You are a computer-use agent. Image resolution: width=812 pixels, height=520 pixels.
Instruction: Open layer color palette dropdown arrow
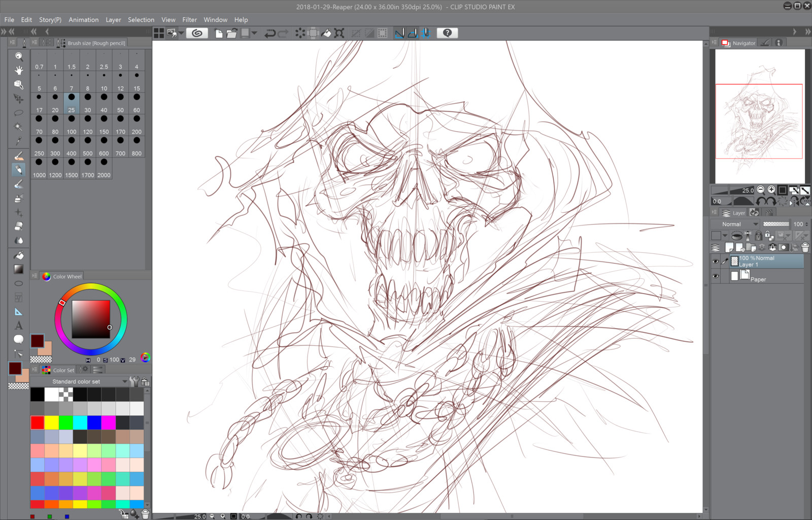tap(725, 236)
